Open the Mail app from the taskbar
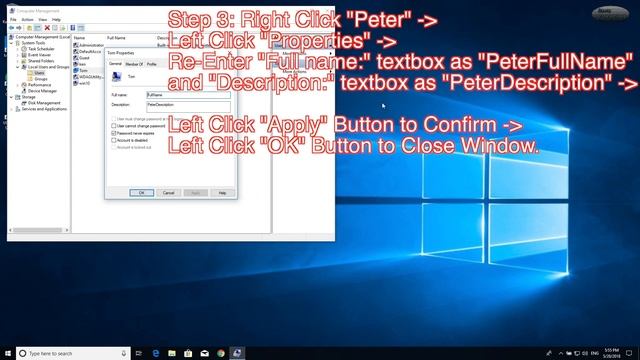 pyautogui.click(x=204, y=353)
